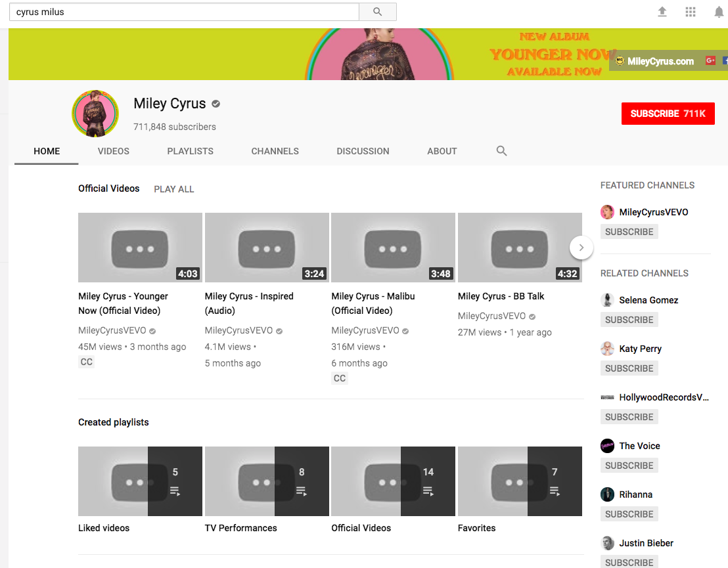Click the search text field
Image resolution: width=728 pixels, height=568 pixels.
184,12
